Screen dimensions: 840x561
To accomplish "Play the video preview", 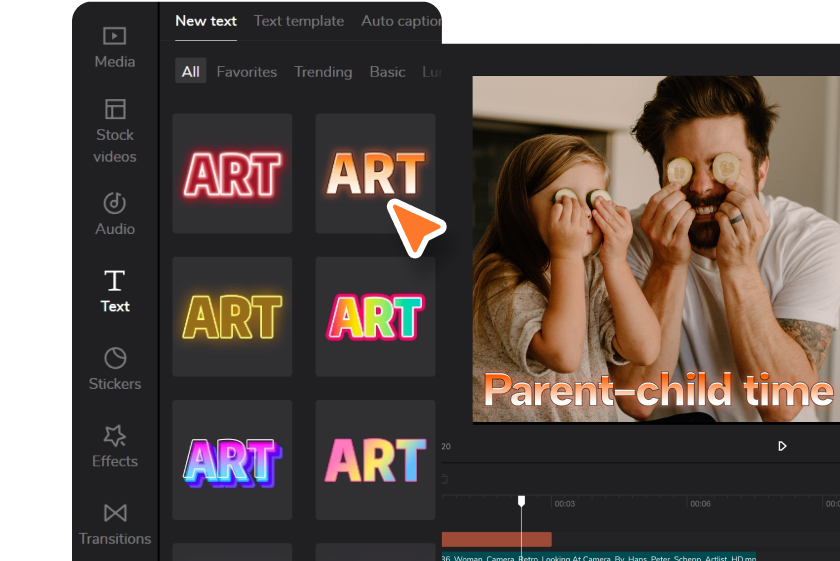I will pyautogui.click(x=782, y=446).
